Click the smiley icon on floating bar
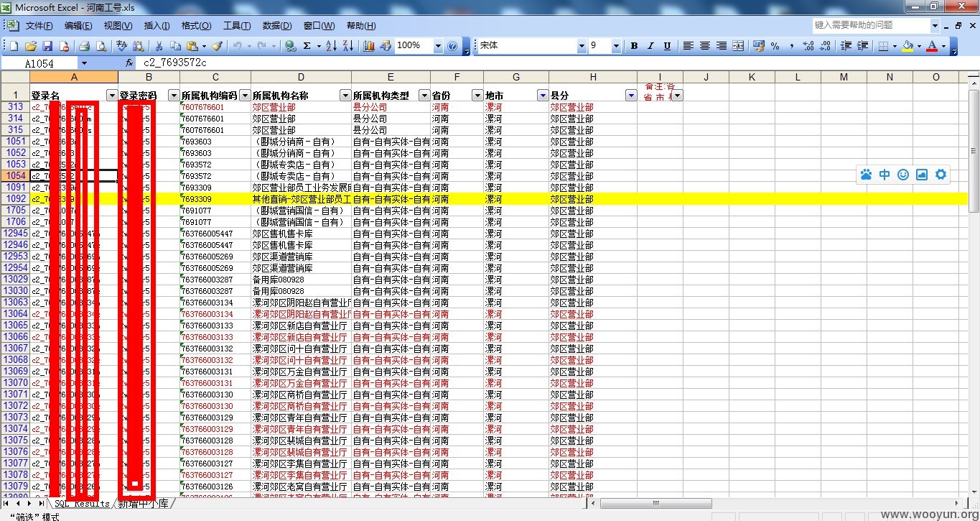The height and width of the screenshot is (521, 980). pos(903,175)
